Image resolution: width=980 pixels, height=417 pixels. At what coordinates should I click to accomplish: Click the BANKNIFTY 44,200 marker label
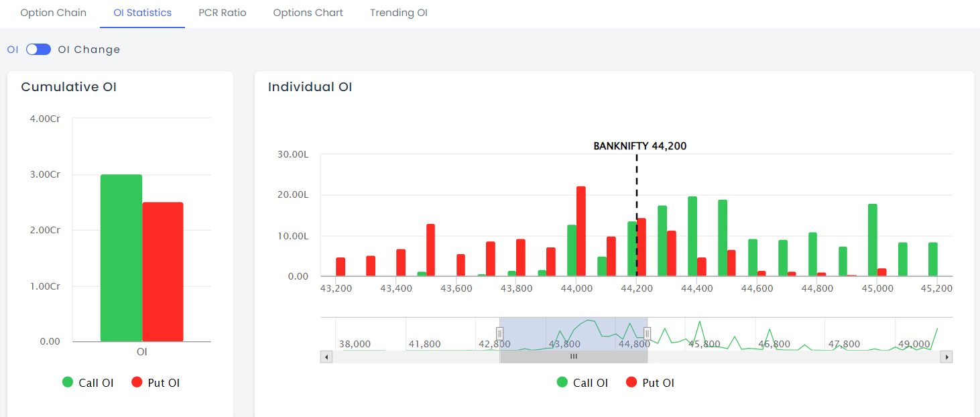pos(640,146)
